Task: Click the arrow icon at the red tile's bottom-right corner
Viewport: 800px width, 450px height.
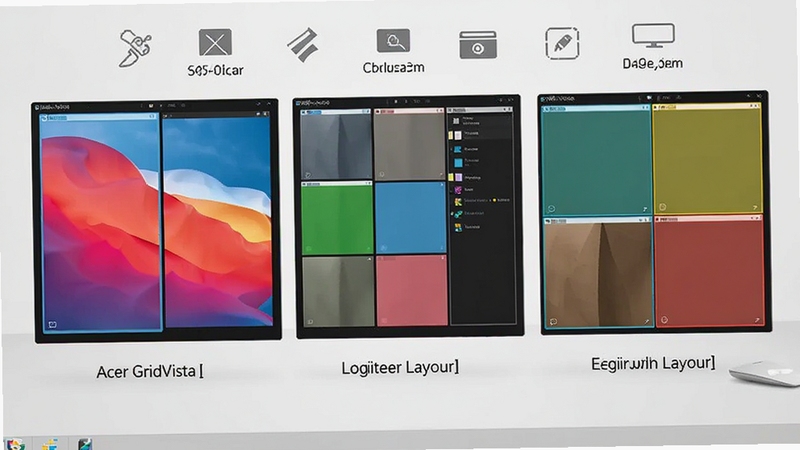Action: [757, 320]
